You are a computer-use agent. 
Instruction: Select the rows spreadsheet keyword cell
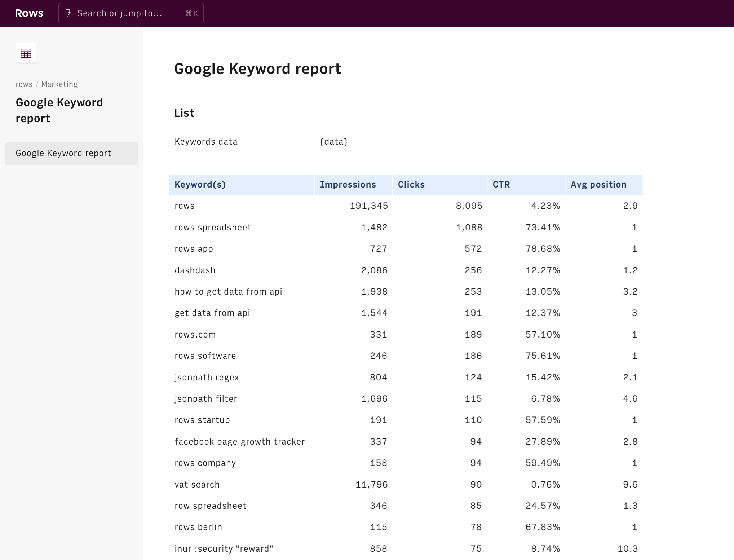[213, 228]
